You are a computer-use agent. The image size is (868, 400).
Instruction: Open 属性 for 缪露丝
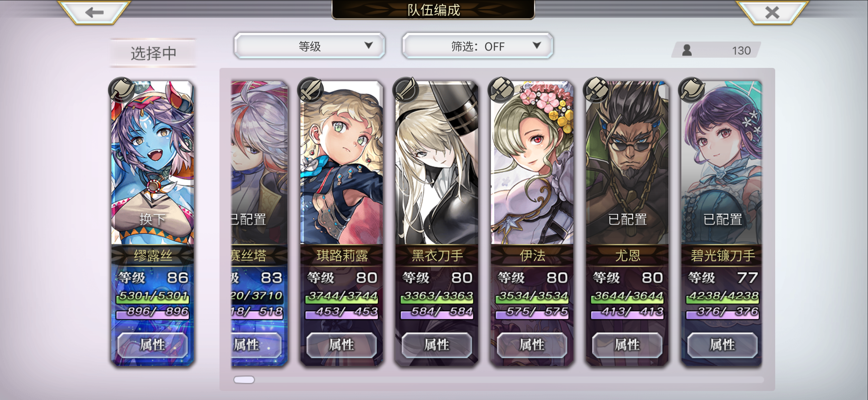[152, 345]
